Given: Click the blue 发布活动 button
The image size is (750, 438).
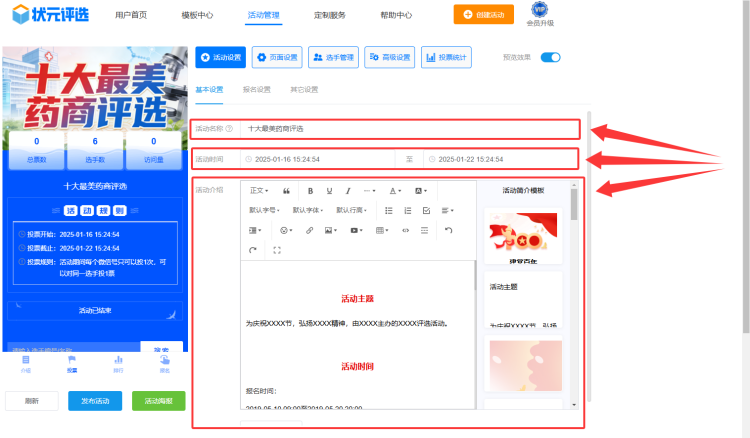Looking at the screenshot, I should (x=95, y=401).
